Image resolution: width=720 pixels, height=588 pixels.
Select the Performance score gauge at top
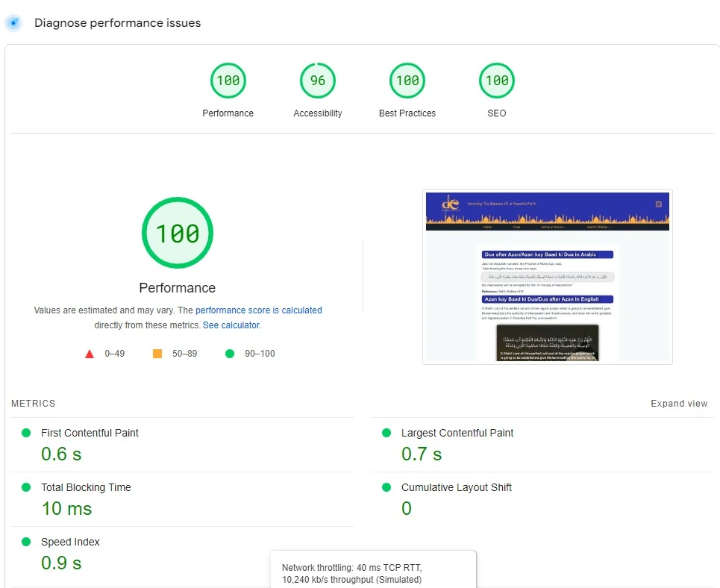(228, 81)
